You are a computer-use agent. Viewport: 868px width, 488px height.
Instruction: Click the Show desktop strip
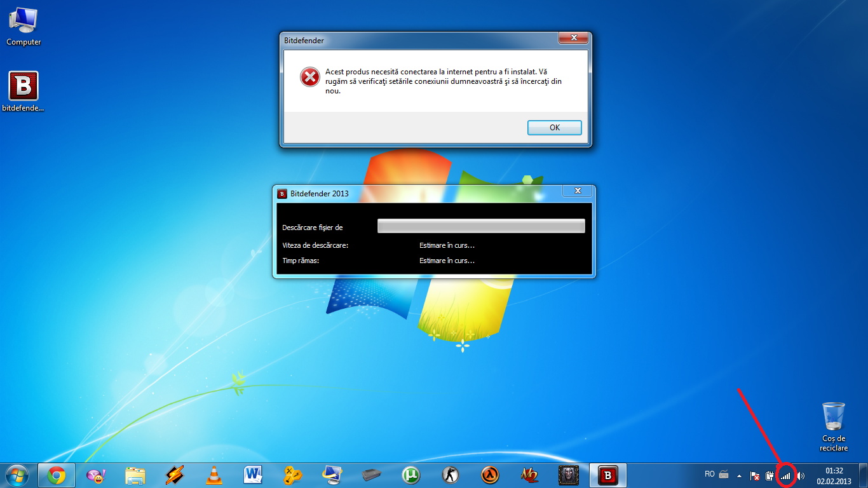pyautogui.click(x=863, y=475)
